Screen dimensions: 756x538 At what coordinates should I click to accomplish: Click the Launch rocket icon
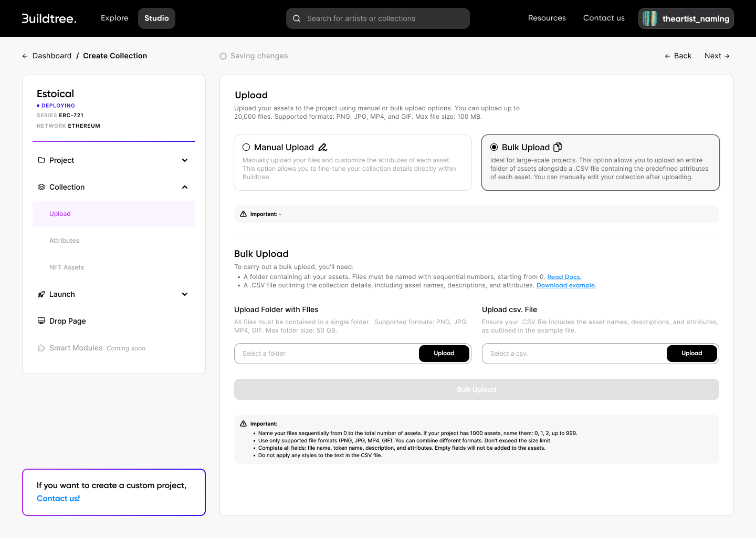tap(41, 294)
